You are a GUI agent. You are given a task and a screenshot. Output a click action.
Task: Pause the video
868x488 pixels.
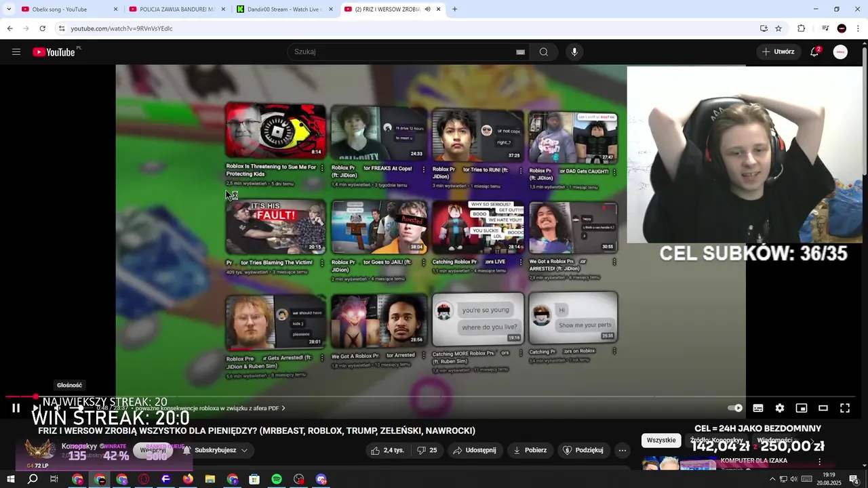(16, 408)
